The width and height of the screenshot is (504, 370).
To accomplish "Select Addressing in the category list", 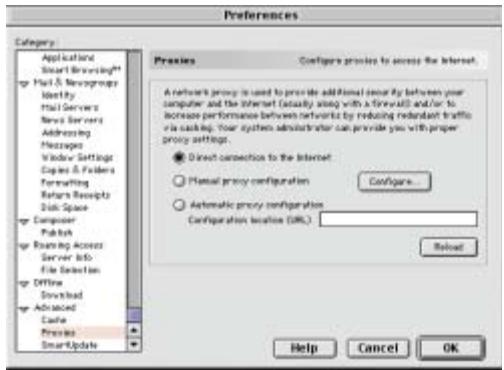I will point(66,133).
